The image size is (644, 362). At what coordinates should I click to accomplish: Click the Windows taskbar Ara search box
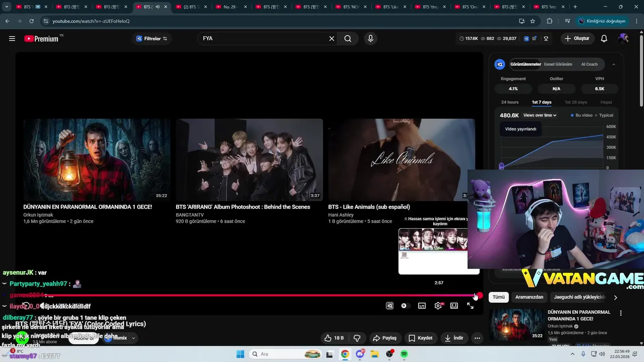point(285,354)
